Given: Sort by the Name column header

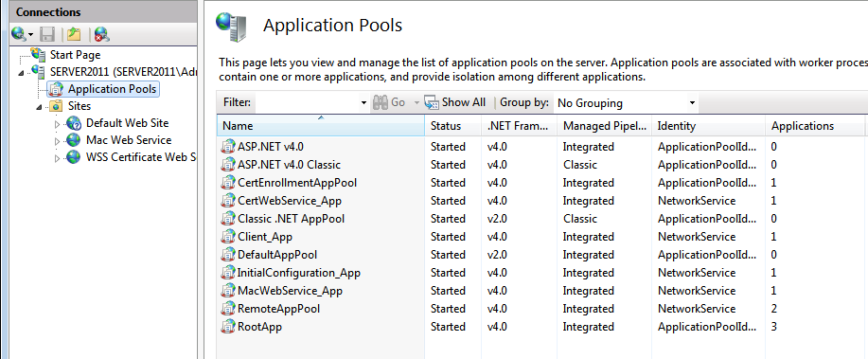Looking at the screenshot, I should point(321,126).
